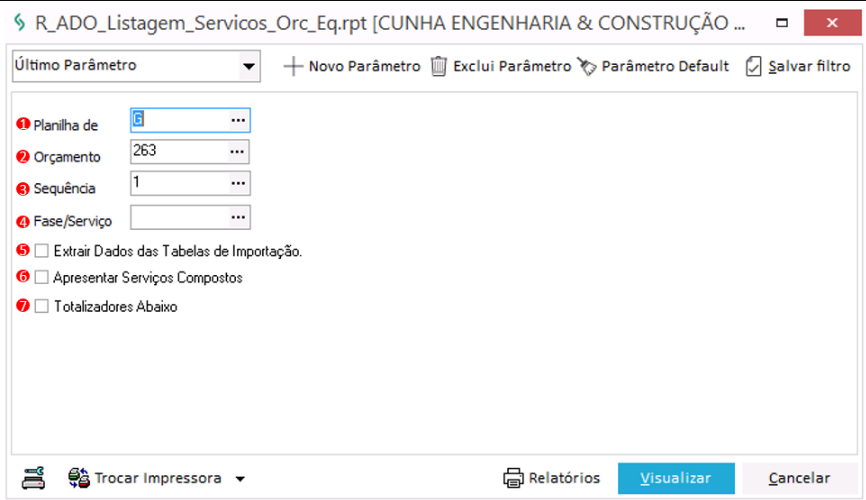Image resolution: width=866 pixels, height=500 pixels.
Task: Click into the Fase/Serviço input field
Action: point(179,216)
